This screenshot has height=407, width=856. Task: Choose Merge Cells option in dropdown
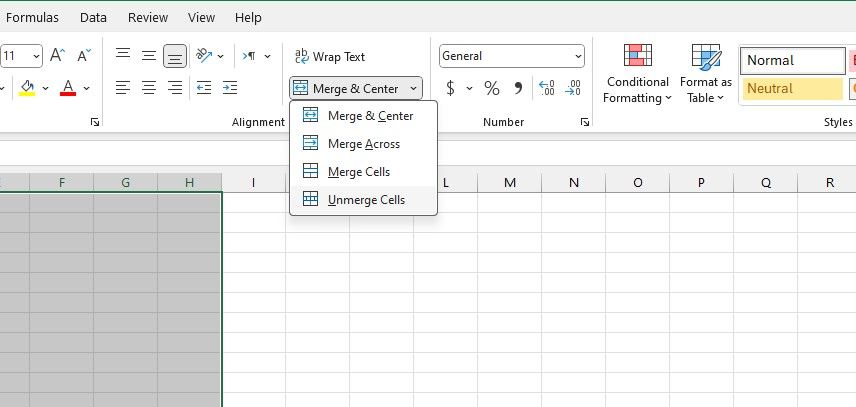click(363, 172)
